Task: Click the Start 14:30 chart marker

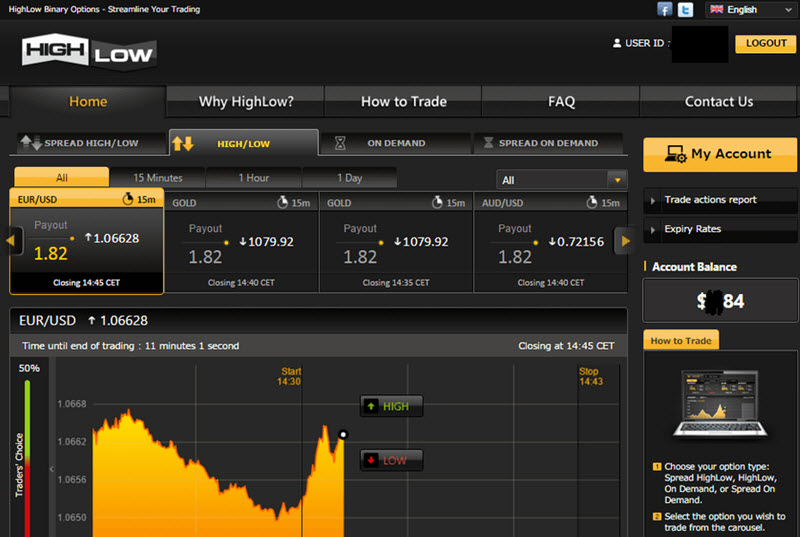Action: pyautogui.click(x=289, y=376)
